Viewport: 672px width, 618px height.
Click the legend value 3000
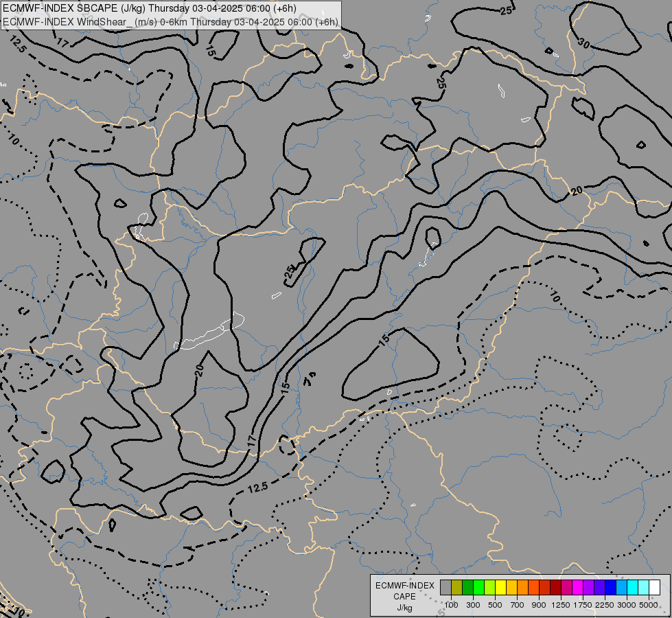[627, 605]
